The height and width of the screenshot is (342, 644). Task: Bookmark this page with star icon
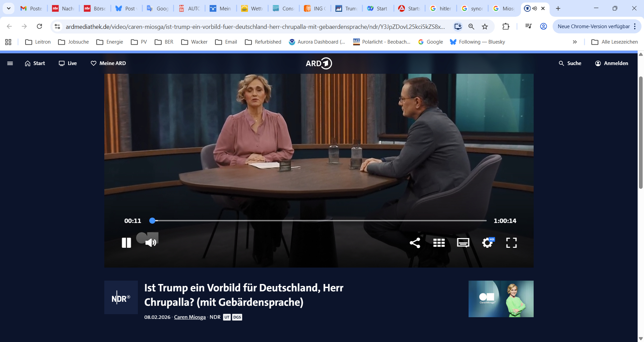click(485, 26)
